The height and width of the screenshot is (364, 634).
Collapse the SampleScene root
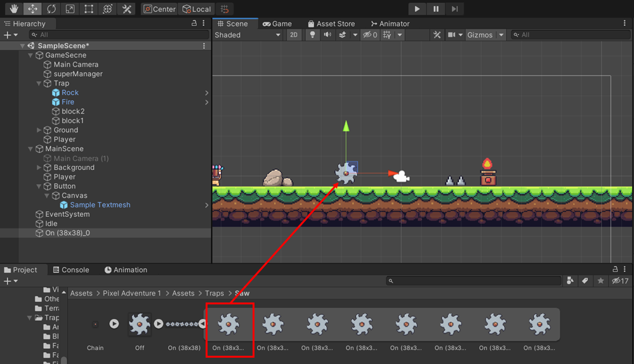coord(22,46)
